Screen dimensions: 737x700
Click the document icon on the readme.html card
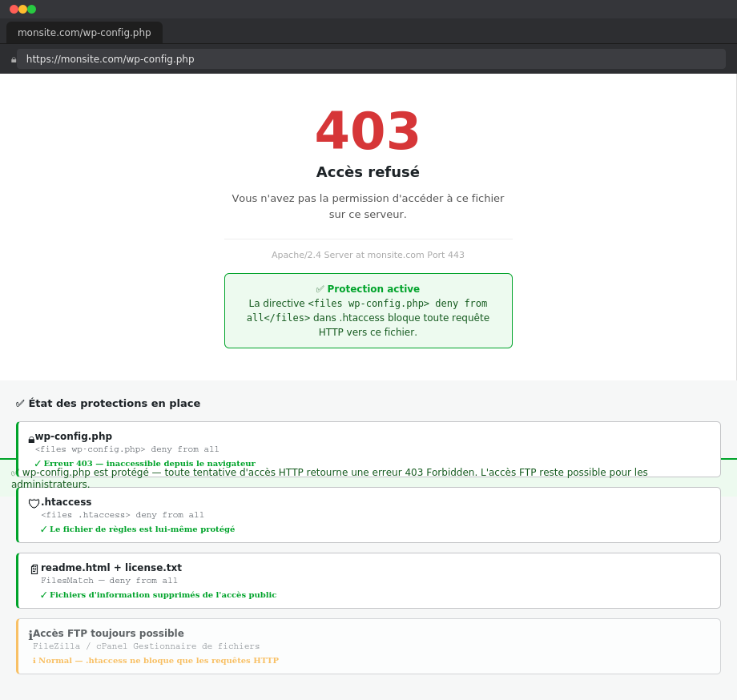tap(34, 569)
